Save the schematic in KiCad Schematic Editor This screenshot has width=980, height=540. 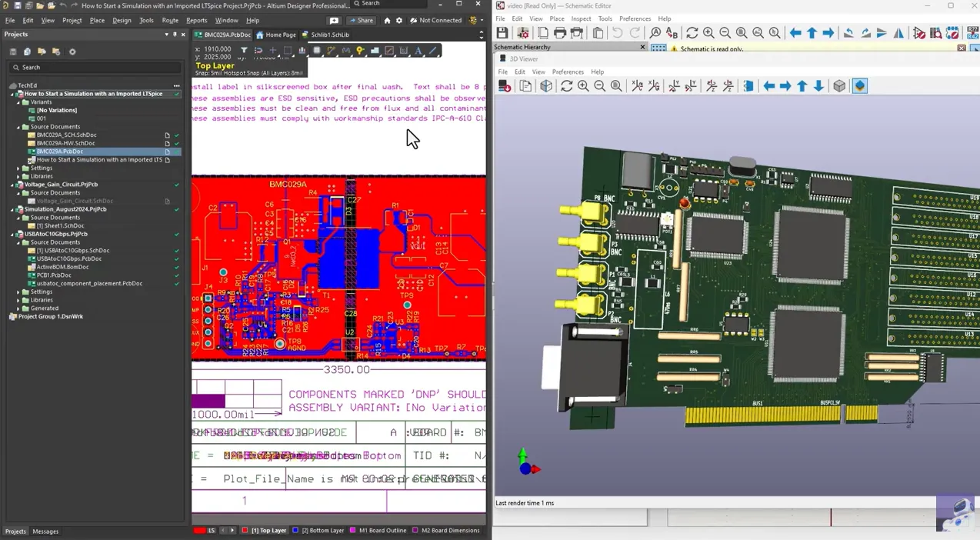click(x=502, y=33)
